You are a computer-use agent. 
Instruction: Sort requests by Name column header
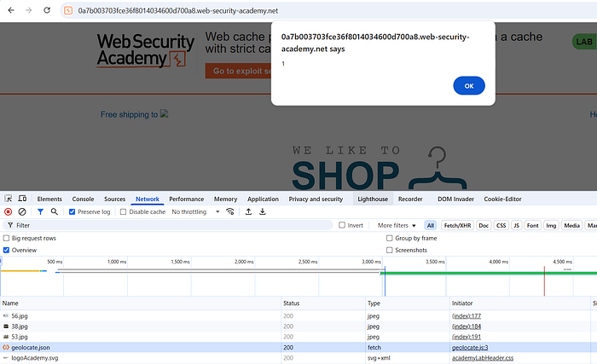[141, 303]
